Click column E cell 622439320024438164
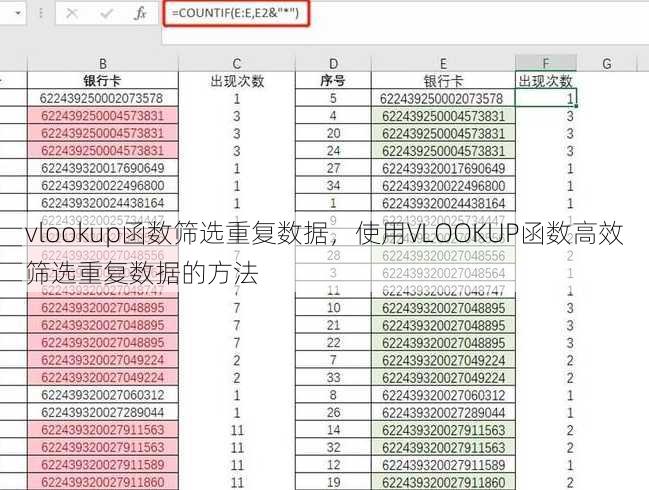The image size is (649, 490). click(x=443, y=203)
